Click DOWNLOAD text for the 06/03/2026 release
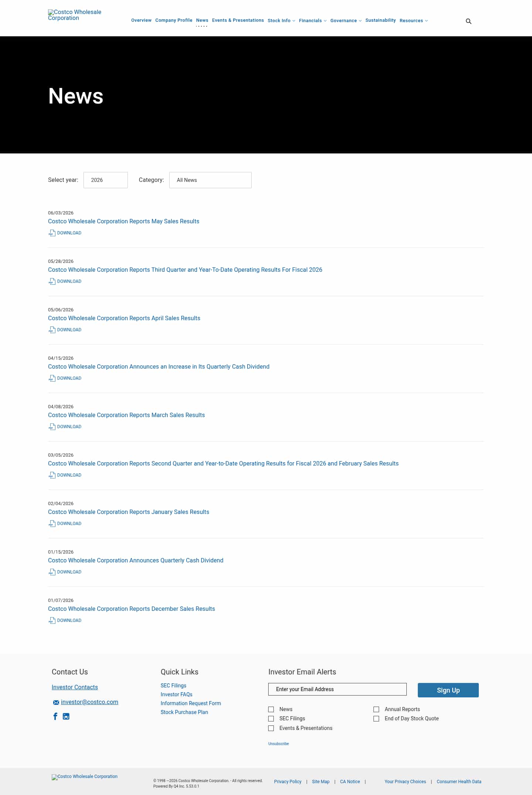 coord(69,233)
